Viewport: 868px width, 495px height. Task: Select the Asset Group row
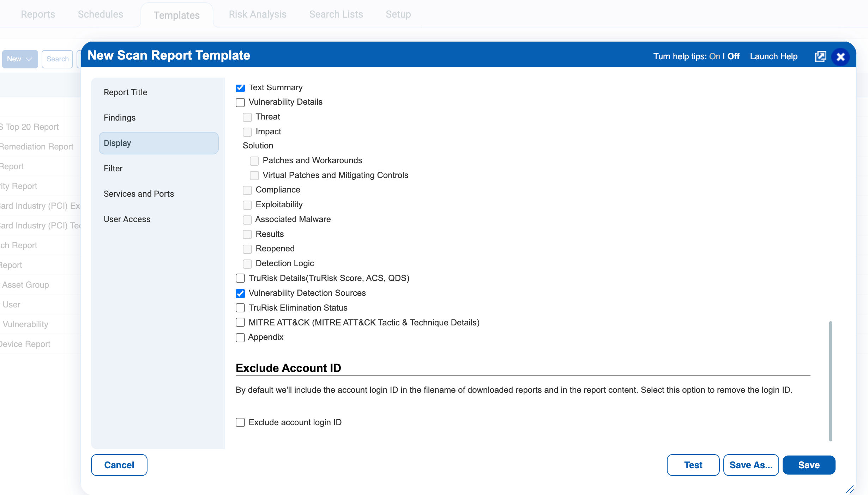(x=41, y=285)
